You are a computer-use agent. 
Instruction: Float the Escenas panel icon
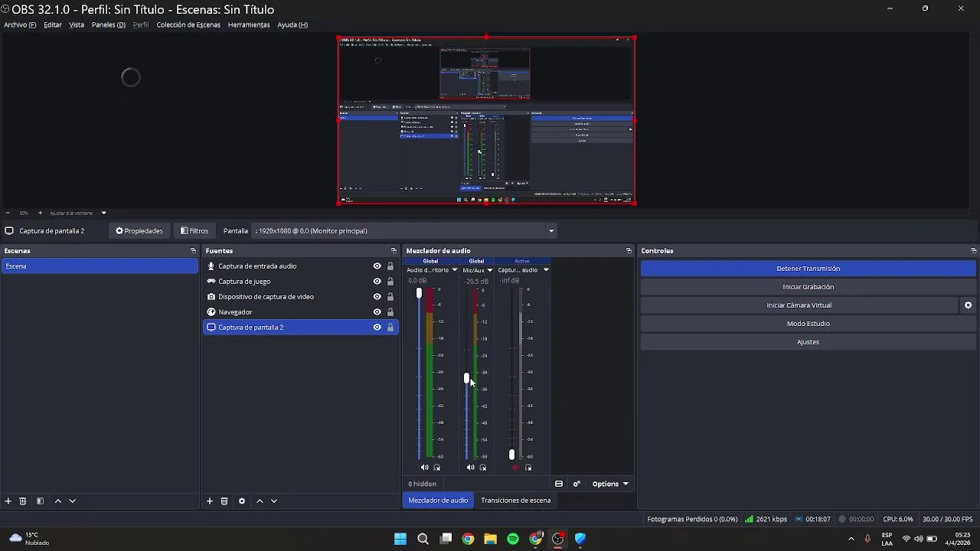coord(193,251)
